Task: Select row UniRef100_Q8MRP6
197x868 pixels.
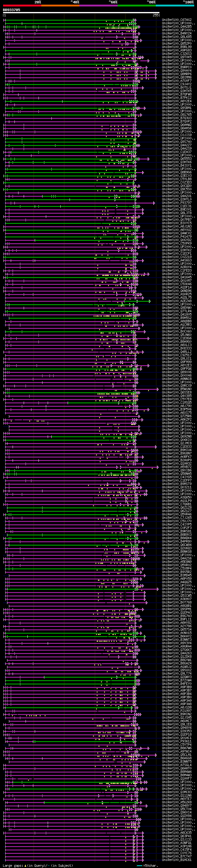Action: (177, 74)
